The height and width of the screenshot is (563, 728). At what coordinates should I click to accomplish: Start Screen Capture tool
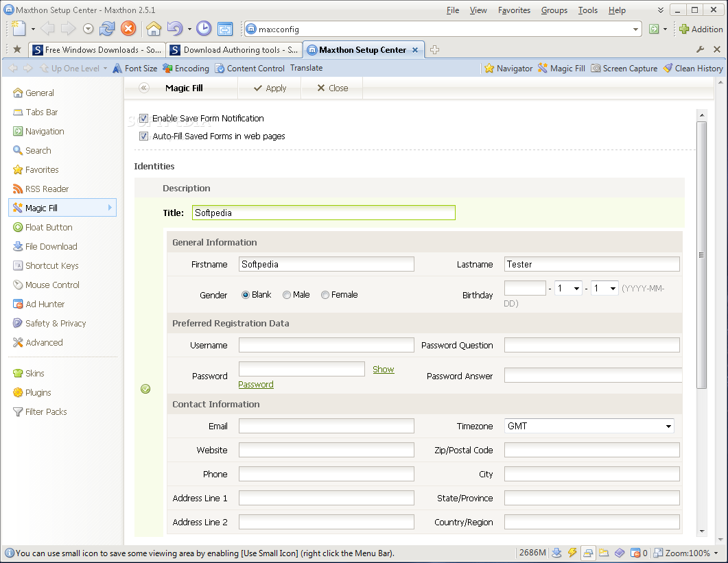pos(624,68)
